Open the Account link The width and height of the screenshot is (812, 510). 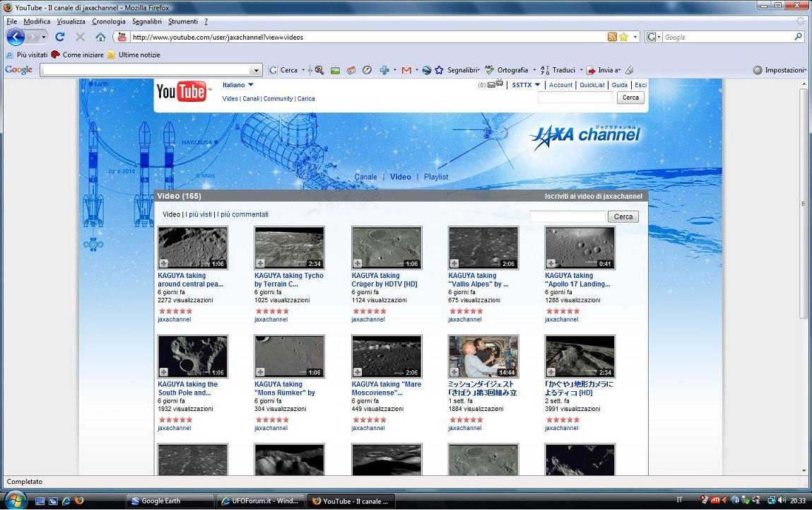click(561, 85)
